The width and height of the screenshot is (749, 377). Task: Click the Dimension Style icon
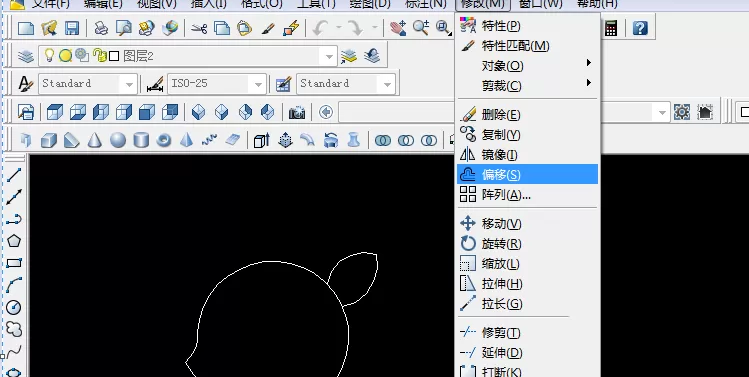[155, 85]
